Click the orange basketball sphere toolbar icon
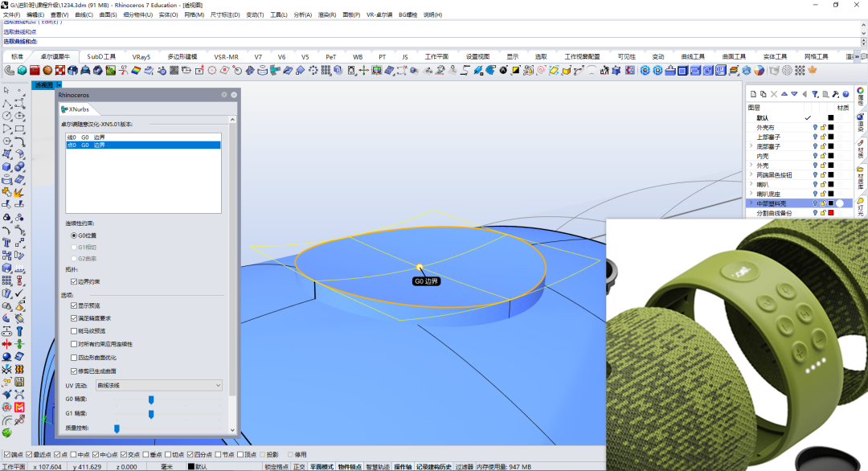 pos(47,70)
